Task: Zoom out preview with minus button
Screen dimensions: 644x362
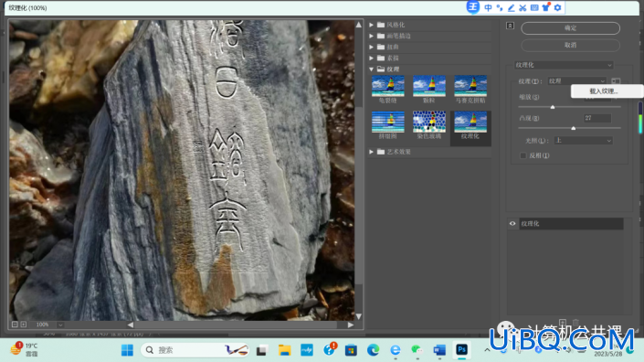Action: [15, 325]
